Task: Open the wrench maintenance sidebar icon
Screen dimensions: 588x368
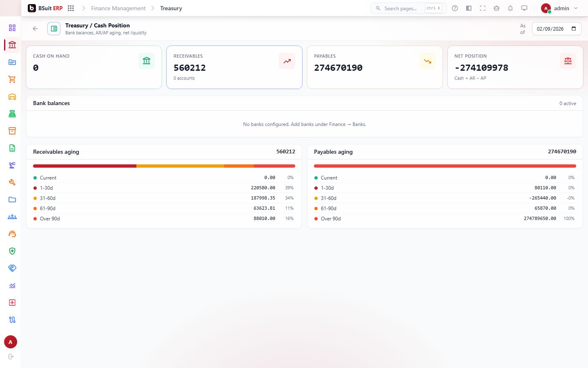Action: click(x=12, y=182)
